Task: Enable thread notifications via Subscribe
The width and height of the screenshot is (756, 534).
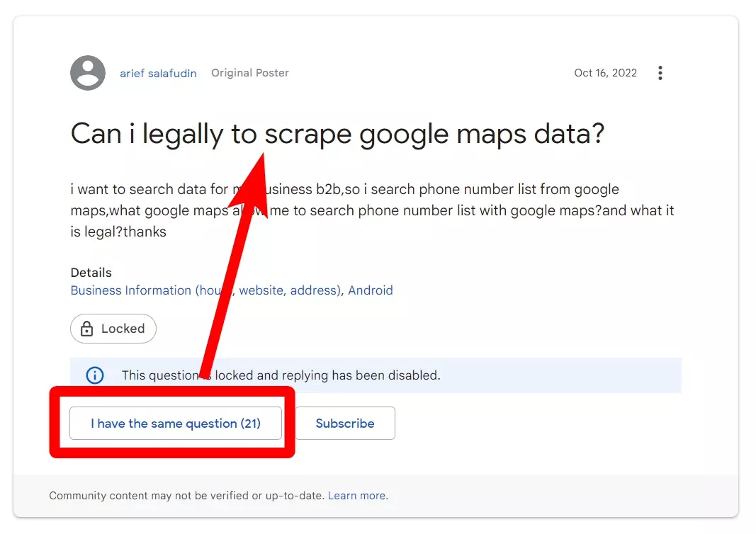Action: pyautogui.click(x=345, y=423)
